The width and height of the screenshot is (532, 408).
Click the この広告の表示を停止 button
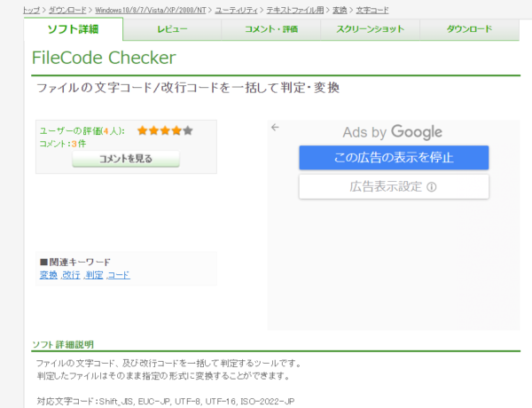coord(394,158)
